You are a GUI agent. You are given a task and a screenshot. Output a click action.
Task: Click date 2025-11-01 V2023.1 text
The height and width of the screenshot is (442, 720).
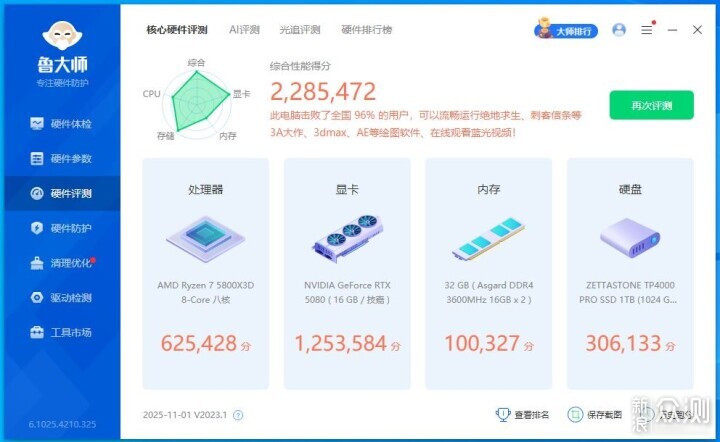tap(185, 415)
